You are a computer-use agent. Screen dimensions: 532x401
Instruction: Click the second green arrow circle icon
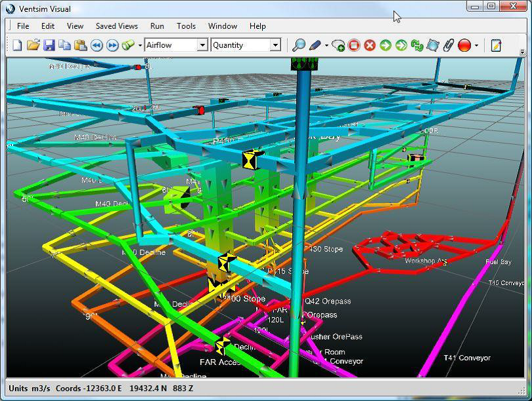tap(401, 45)
